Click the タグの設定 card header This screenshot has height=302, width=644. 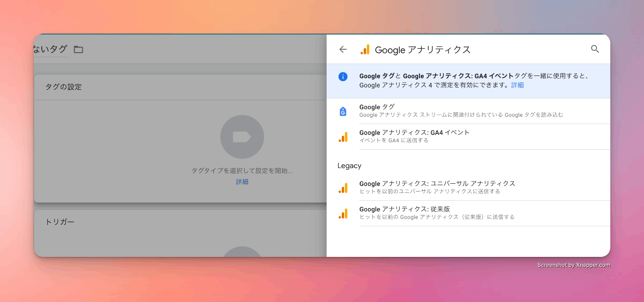[180, 87]
